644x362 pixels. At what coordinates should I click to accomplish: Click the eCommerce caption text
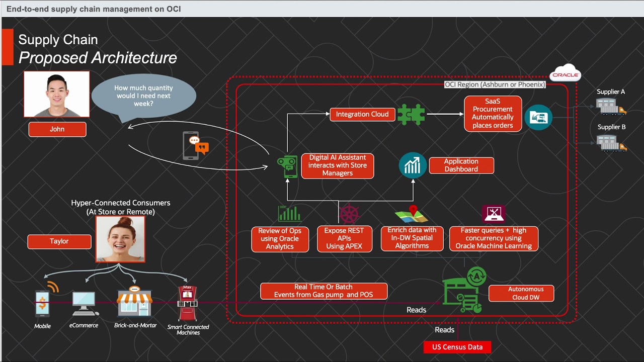tap(84, 325)
